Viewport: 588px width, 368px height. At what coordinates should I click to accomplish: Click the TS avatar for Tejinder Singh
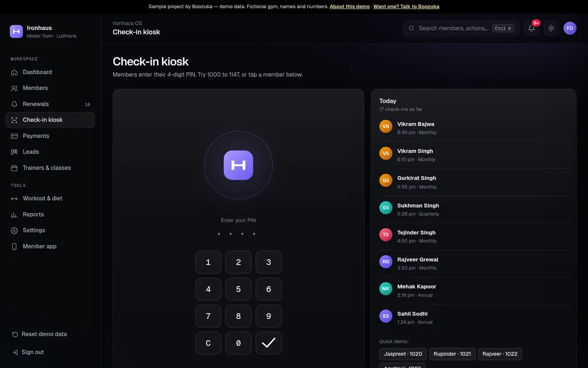385,235
